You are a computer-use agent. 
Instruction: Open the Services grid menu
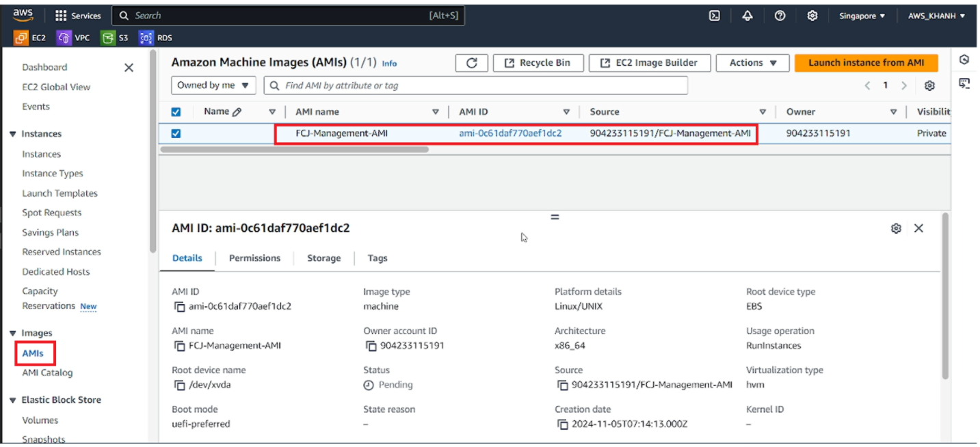click(x=78, y=16)
